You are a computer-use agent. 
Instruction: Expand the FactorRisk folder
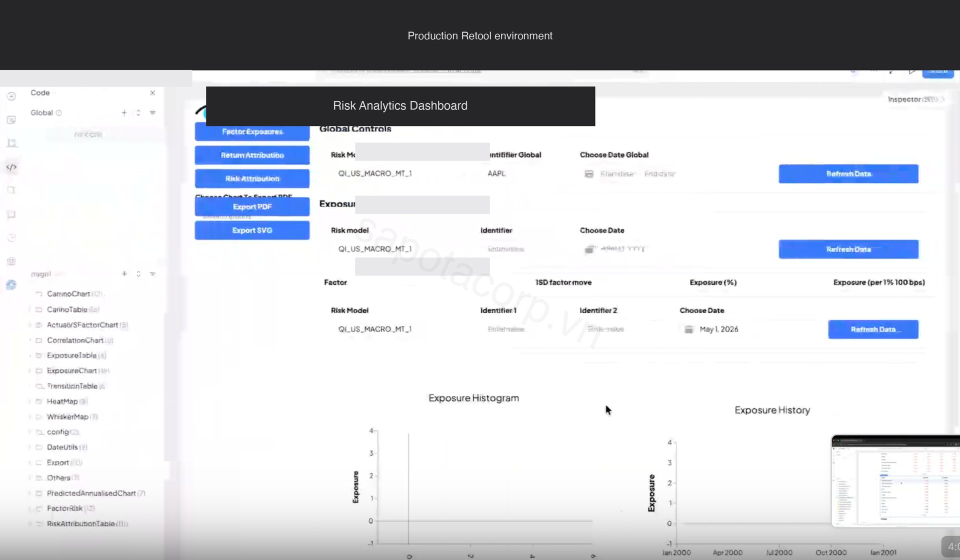[64, 508]
